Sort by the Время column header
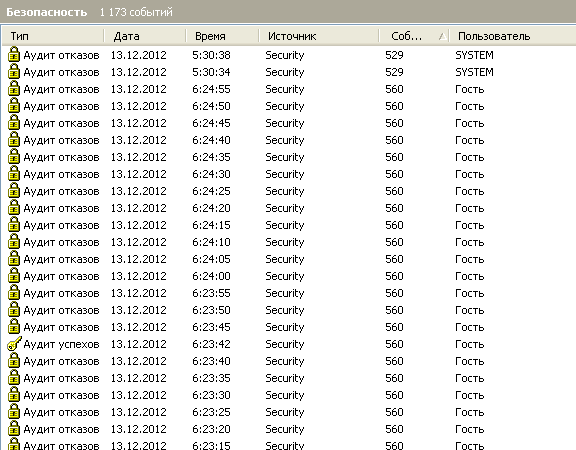The height and width of the screenshot is (450, 576). click(x=222, y=36)
